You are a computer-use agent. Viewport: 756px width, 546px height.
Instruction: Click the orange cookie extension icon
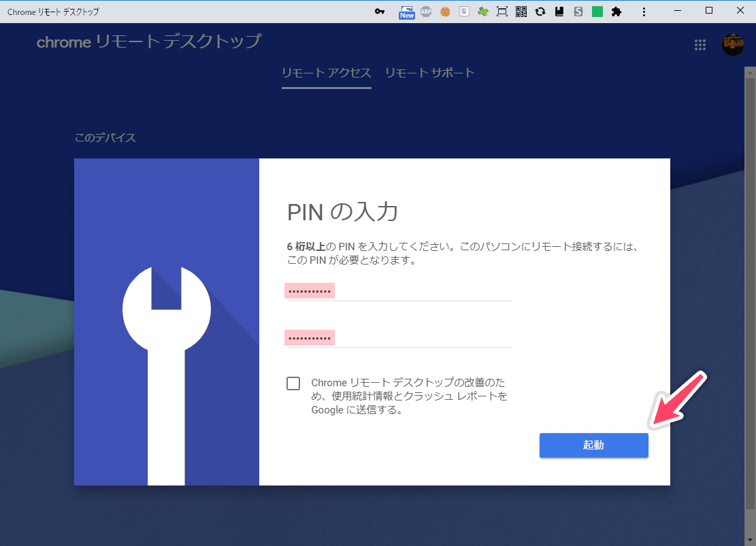[445, 12]
